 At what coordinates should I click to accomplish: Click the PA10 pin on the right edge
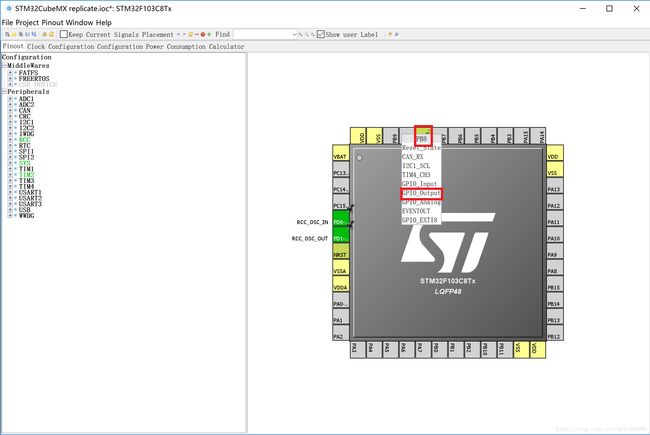553,238
